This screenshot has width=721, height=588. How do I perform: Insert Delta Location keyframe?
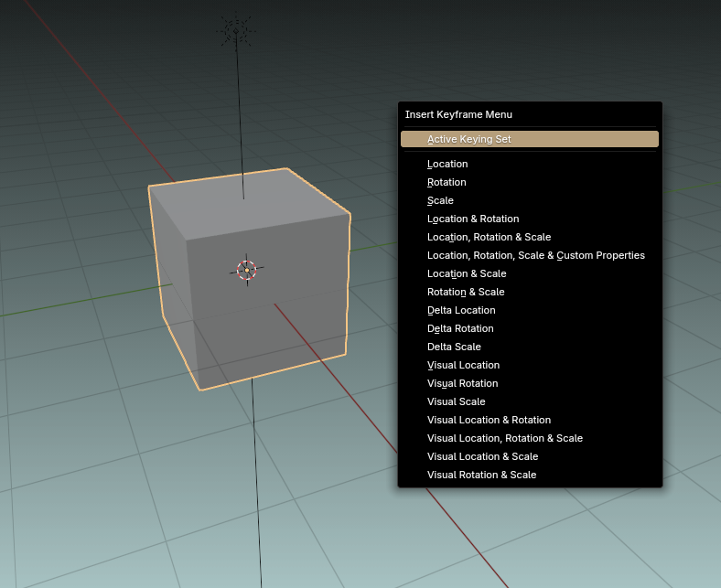click(x=529, y=310)
